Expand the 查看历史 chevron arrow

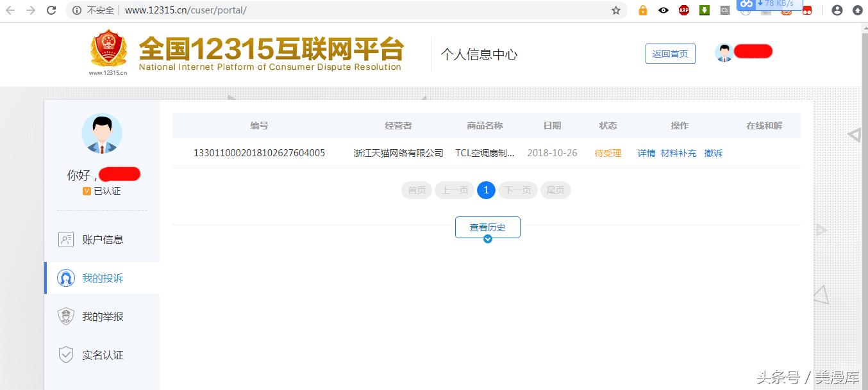pos(488,238)
